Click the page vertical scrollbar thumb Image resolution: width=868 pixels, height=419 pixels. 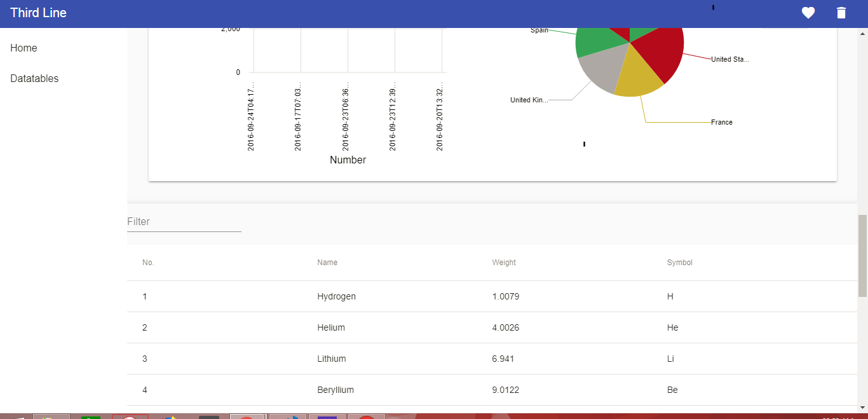click(x=862, y=254)
